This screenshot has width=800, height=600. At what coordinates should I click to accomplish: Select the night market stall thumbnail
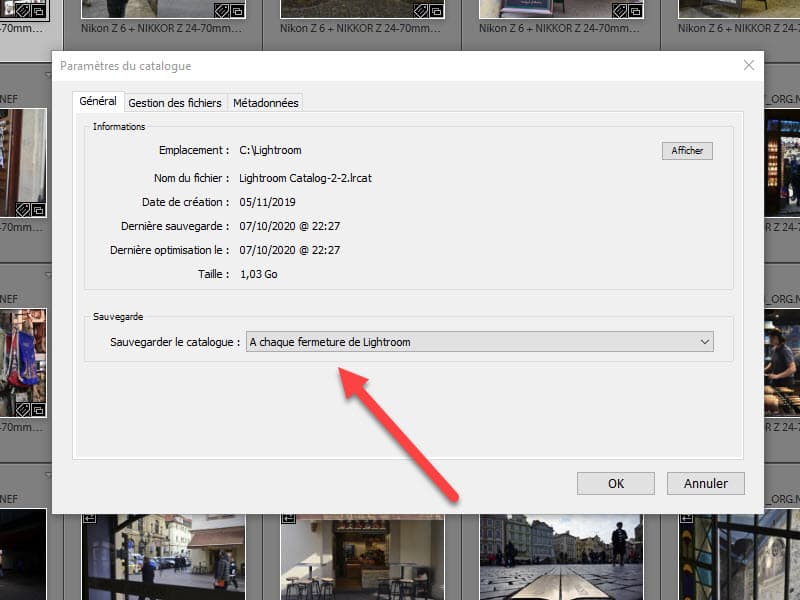pyautogui.click(x=782, y=163)
